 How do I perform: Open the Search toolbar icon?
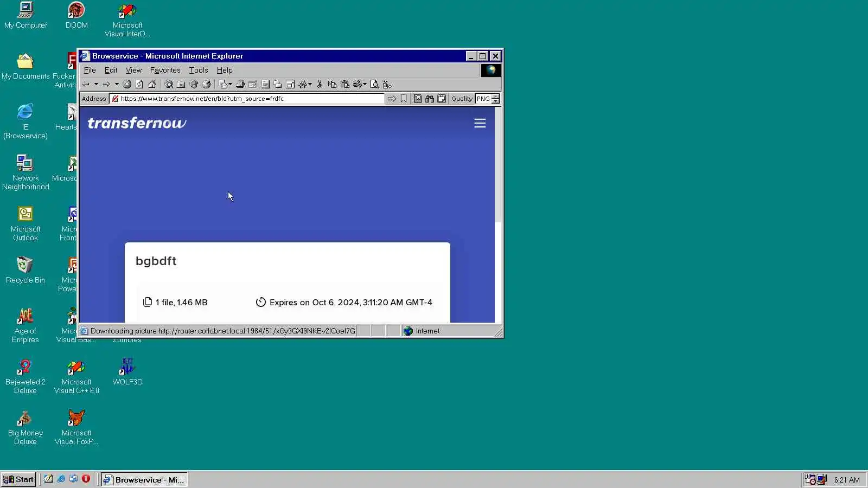[169, 84]
